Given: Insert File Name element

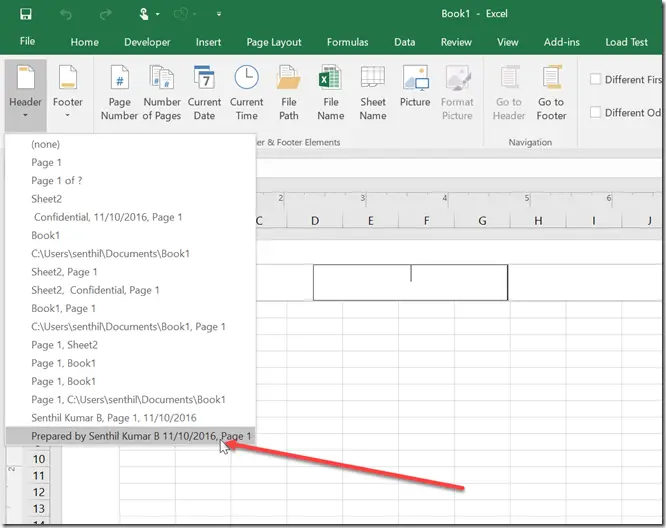Looking at the screenshot, I should (330, 93).
